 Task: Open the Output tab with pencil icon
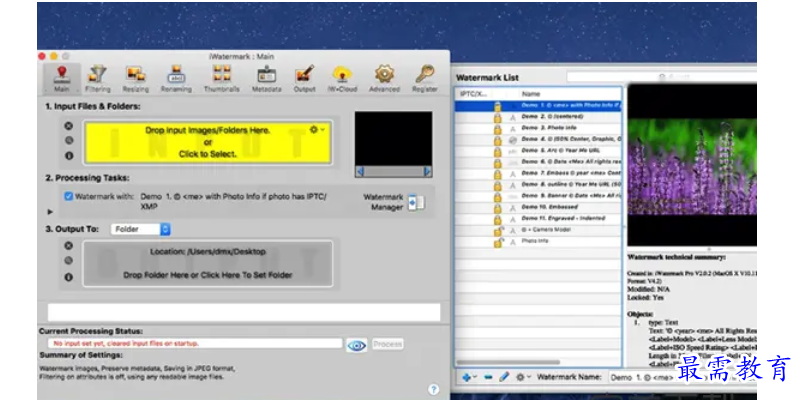(x=304, y=79)
